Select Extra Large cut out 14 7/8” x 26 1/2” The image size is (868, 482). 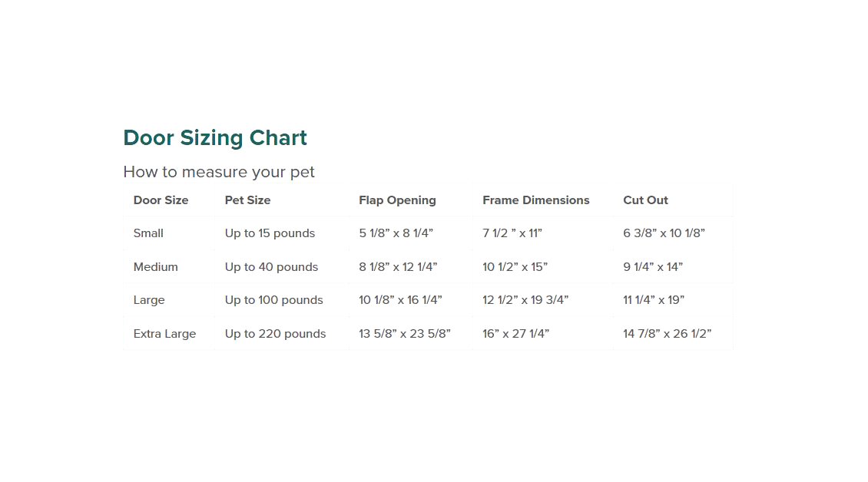tap(667, 334)
